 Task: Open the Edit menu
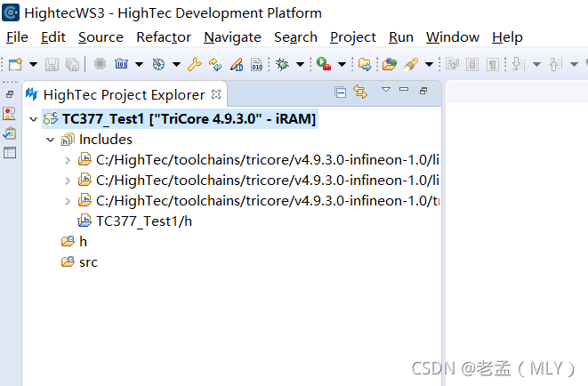(x=53, y=37)
